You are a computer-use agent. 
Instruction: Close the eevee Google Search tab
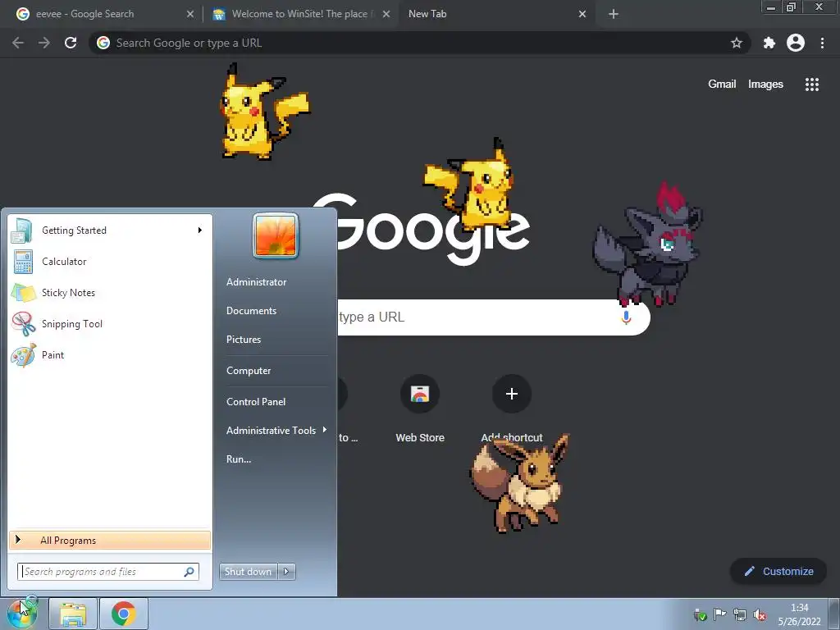coord(190,15)
